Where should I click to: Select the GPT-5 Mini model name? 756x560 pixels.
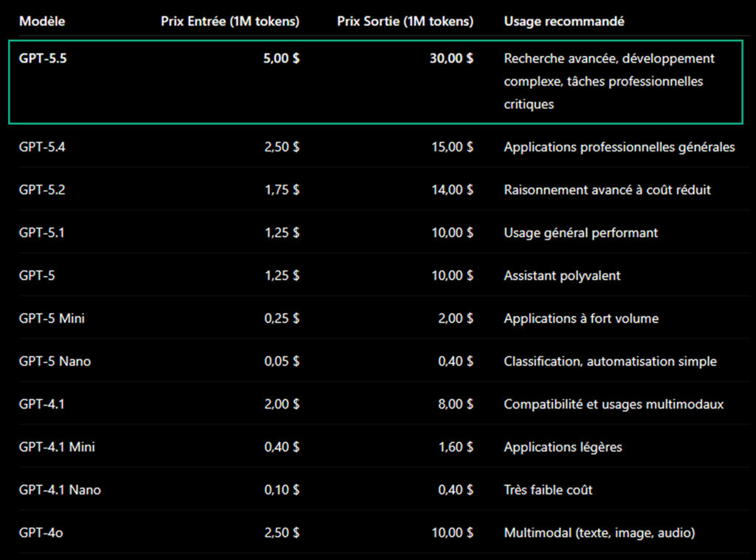52,318
